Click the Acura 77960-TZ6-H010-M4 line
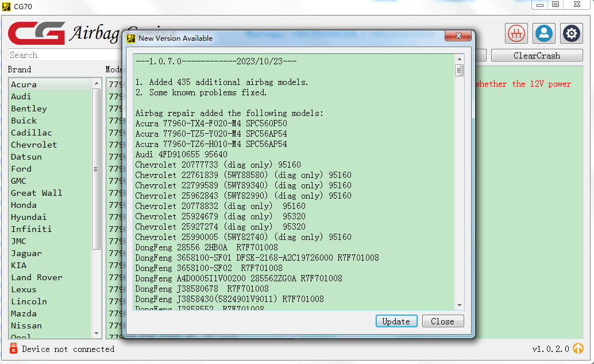The image size is (594, 364). 211,144
